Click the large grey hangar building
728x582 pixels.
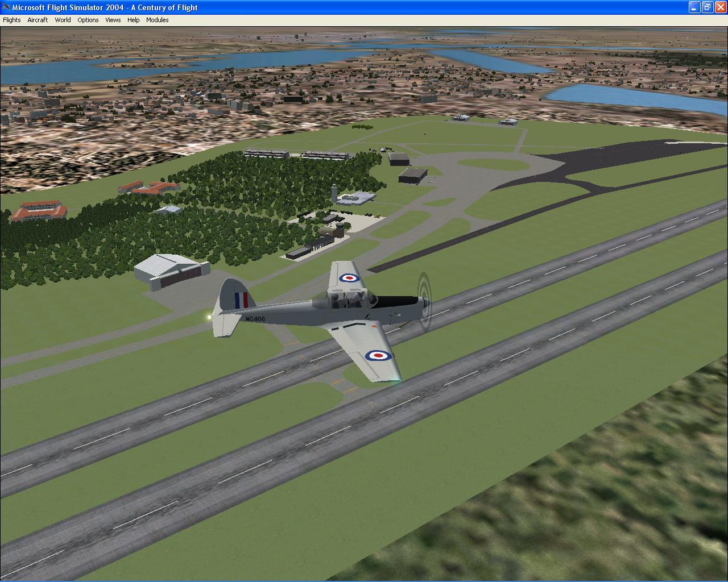pos(171,272)
